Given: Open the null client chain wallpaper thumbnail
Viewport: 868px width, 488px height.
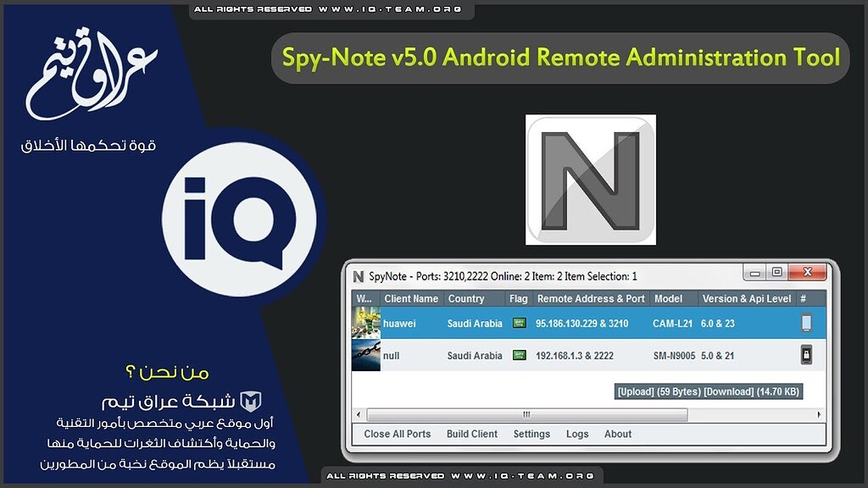Looking at the screenshot, I should pos(366,355).
